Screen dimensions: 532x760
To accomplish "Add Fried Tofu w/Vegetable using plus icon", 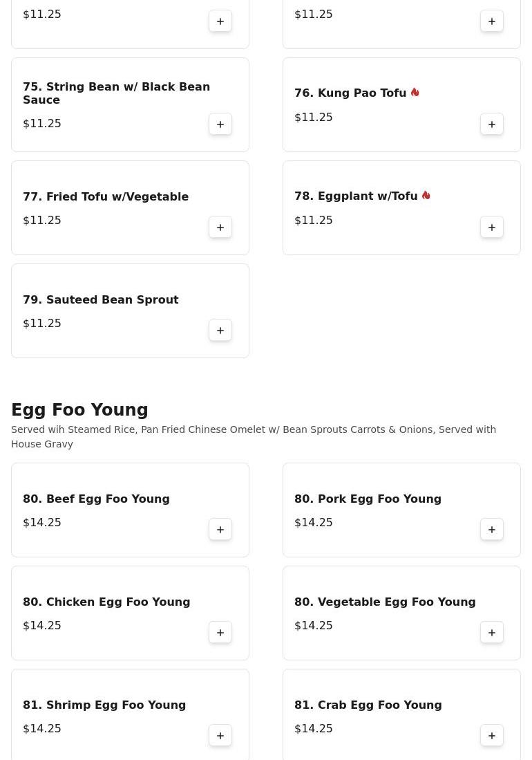I will 220,228.
